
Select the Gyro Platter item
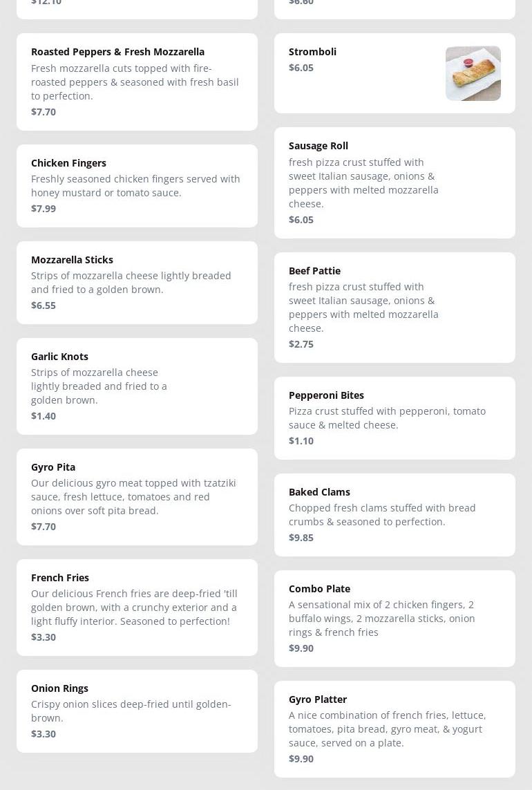click(395, 728)
